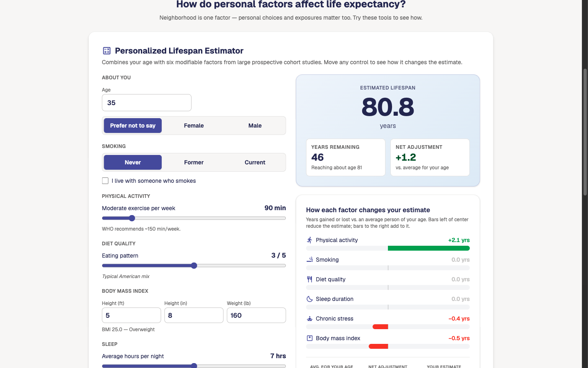Click the –0.4 yrs chronic stress value
588x368 pixels.
click(459, 319)
